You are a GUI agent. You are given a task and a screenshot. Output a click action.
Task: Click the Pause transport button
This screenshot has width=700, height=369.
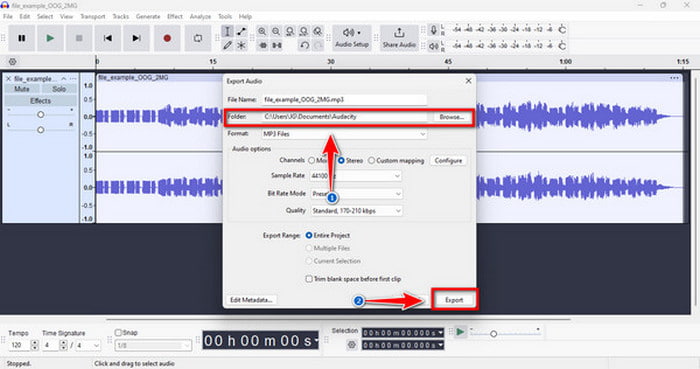click(21, 38)
